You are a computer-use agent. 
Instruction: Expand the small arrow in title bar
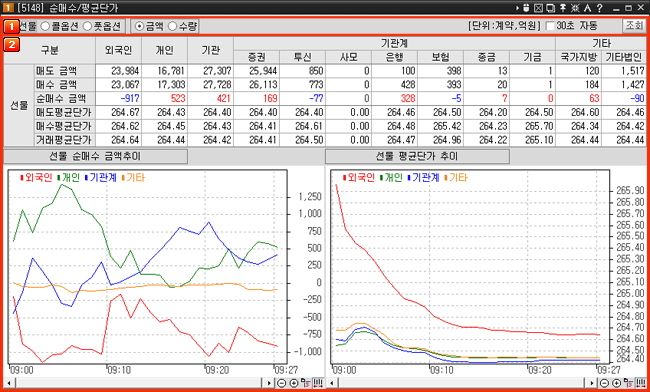pyautogui.click(x=517, y=7)
